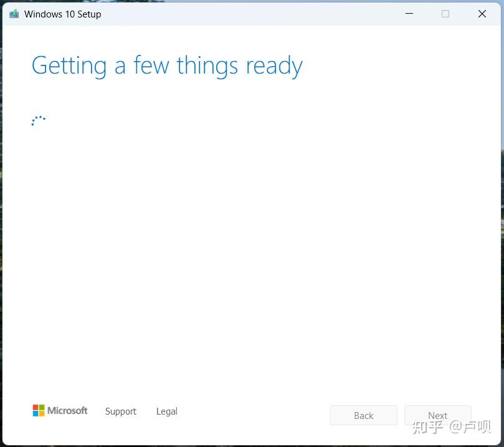Click the disabled maximize button

click(445, 14)
